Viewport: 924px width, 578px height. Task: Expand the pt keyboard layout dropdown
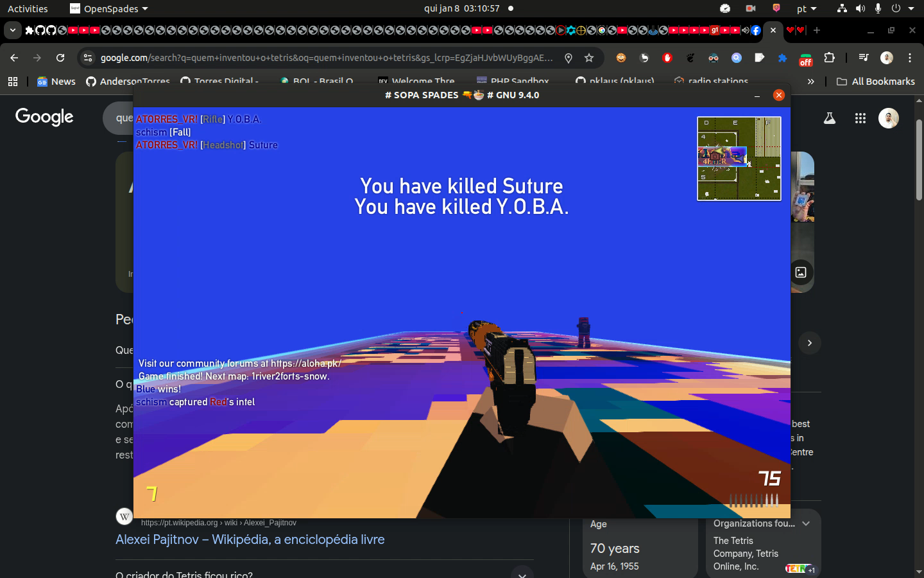point(807,9)
